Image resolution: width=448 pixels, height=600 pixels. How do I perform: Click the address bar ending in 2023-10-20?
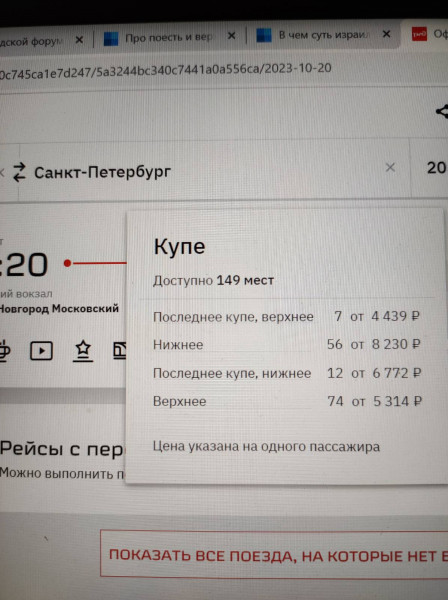(x=224, y=70)
